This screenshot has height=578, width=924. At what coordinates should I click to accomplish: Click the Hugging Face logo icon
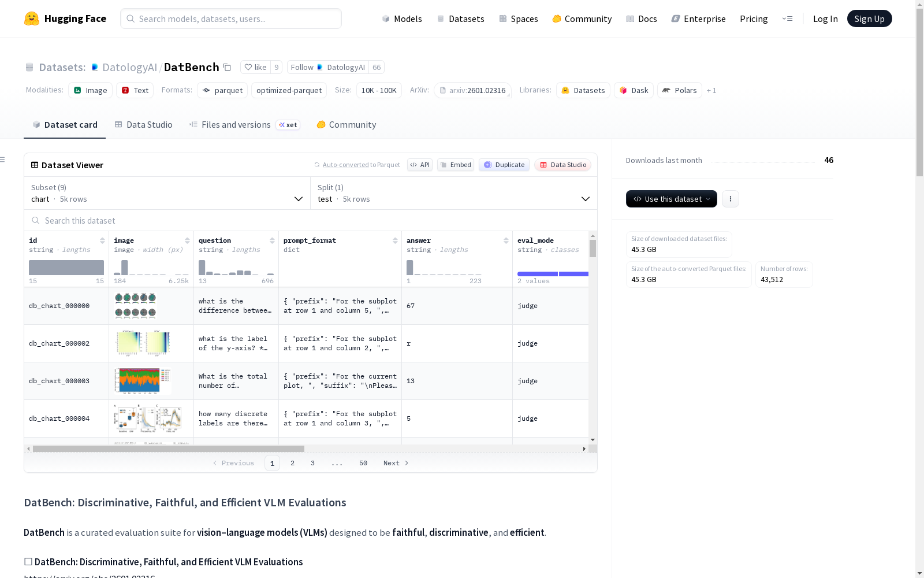click(x=32, y=18)
